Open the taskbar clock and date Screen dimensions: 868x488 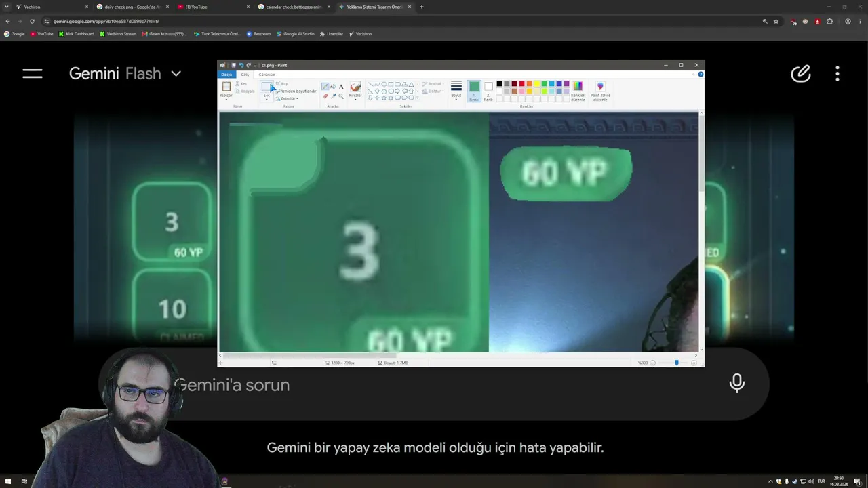[839, 481]
